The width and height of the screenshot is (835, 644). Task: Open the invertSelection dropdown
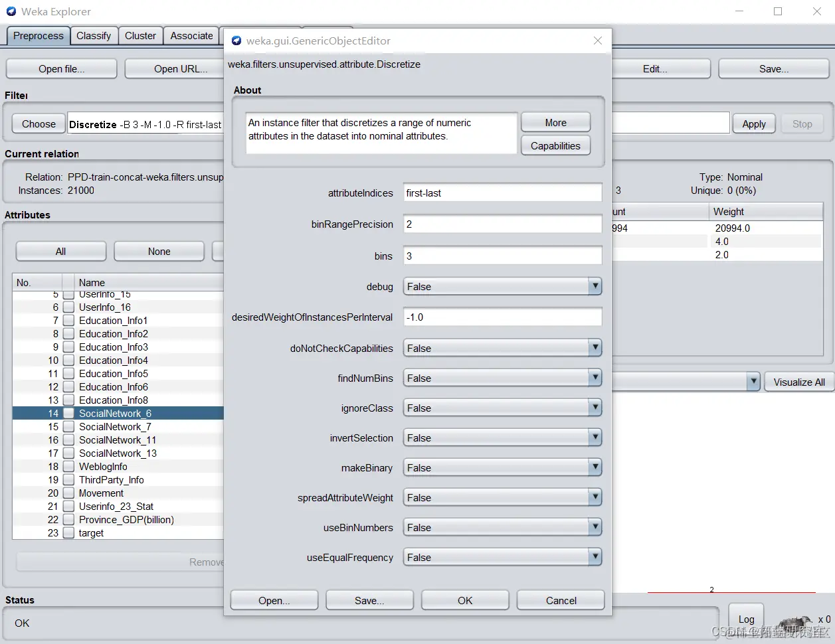coord(502,438)
